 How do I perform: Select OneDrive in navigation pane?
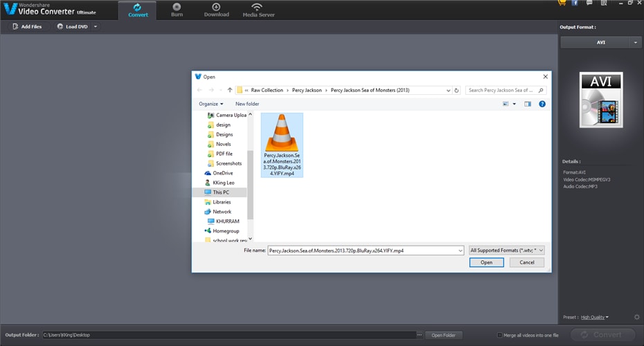coord(219,173)
